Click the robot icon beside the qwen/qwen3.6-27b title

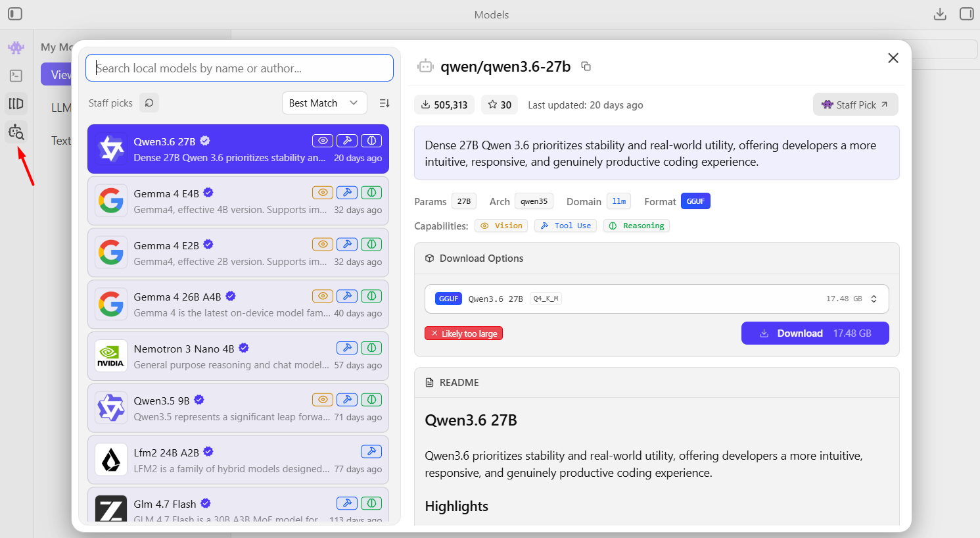tap(425, 66)
